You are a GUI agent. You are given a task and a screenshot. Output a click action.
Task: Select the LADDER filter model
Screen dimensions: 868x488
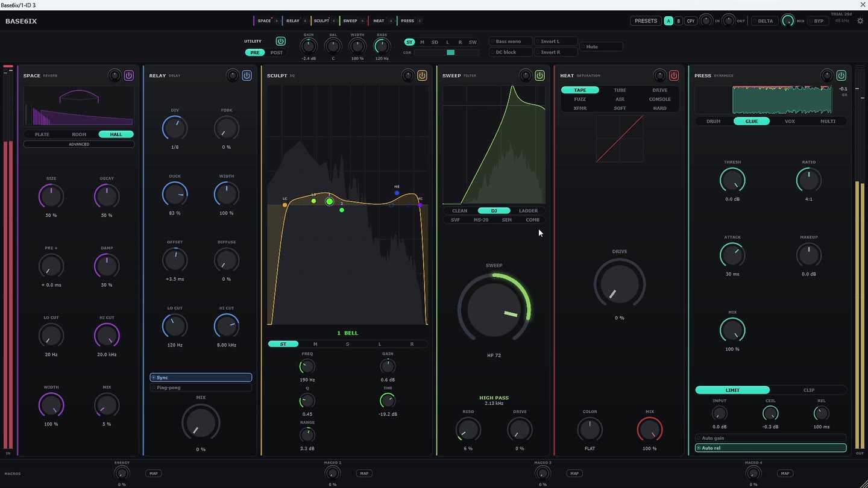528,211
